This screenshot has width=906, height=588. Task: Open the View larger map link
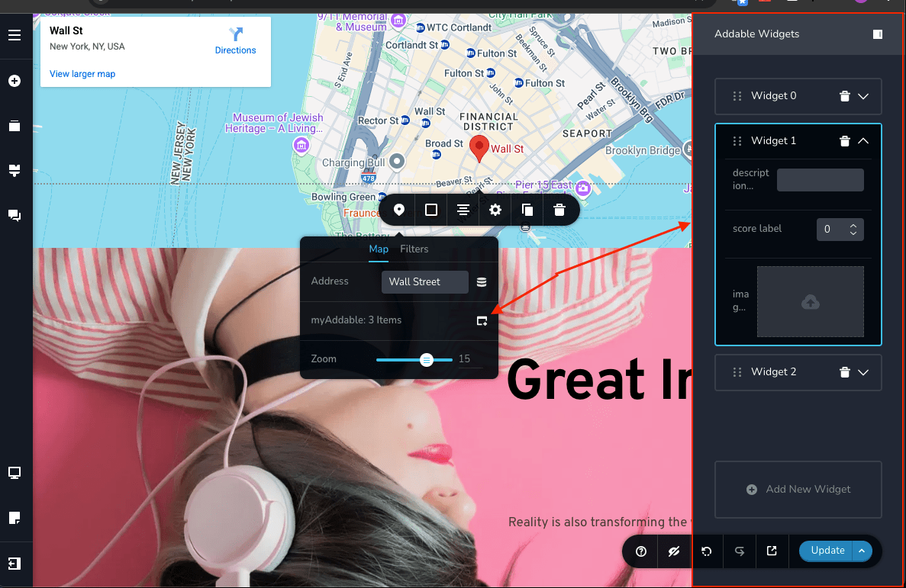click(82, 74)
